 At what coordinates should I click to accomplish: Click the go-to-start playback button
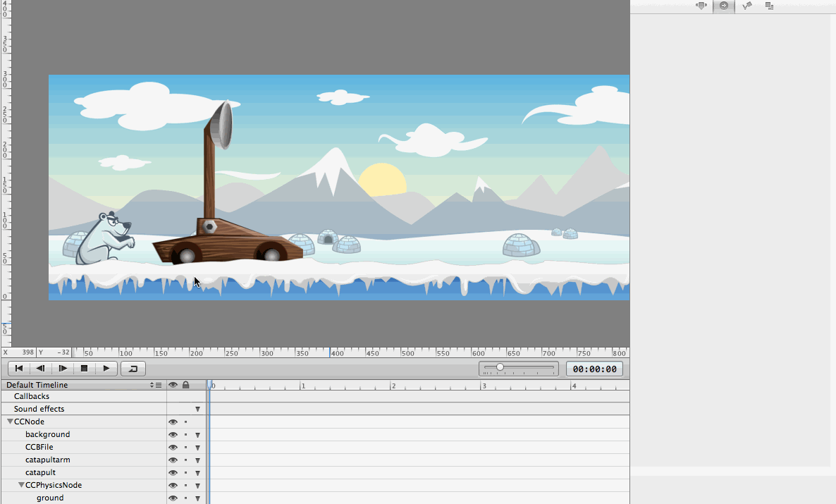(19, 368)
